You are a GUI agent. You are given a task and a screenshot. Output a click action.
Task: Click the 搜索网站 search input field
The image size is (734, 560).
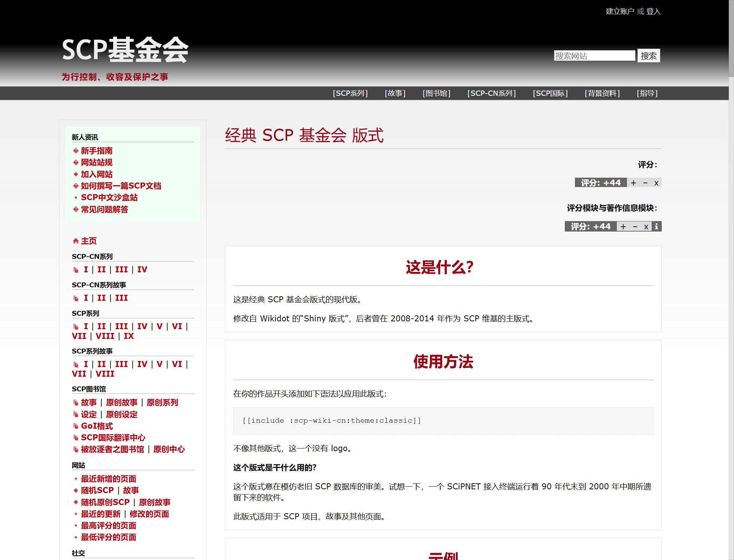(x=594, y=56)
